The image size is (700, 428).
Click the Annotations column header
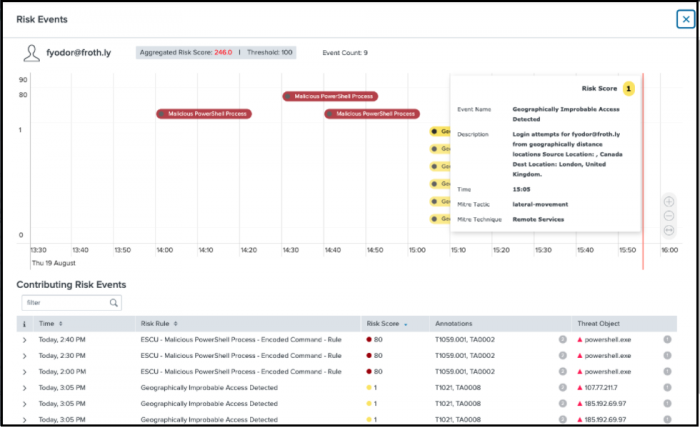[454, 324]
